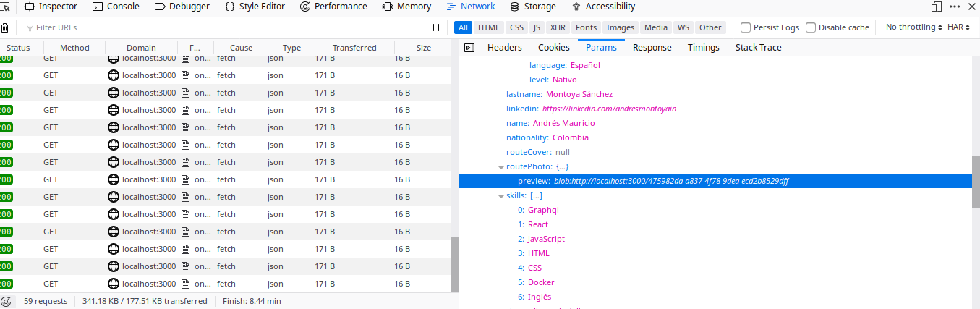Open the Cookies details tab
This screenshot has width=980, height=309.
[x=554, y=48]
